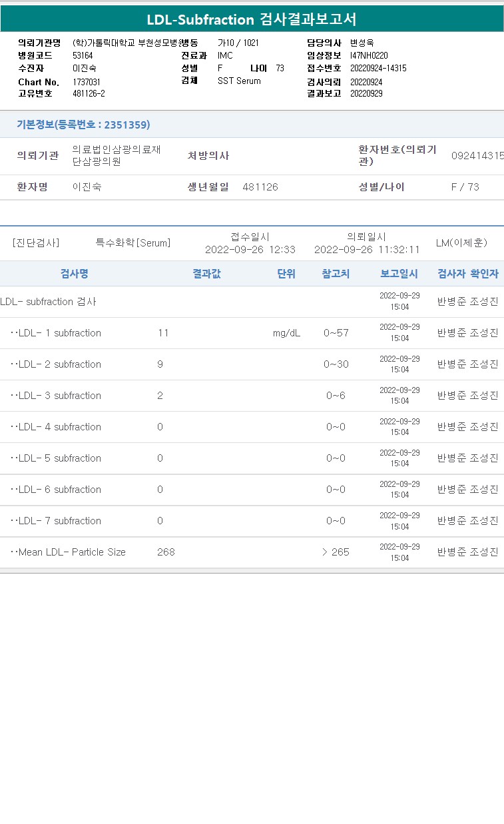Click the 참고치 column header
Screen dimensions: 504x824
click(336, 274)
